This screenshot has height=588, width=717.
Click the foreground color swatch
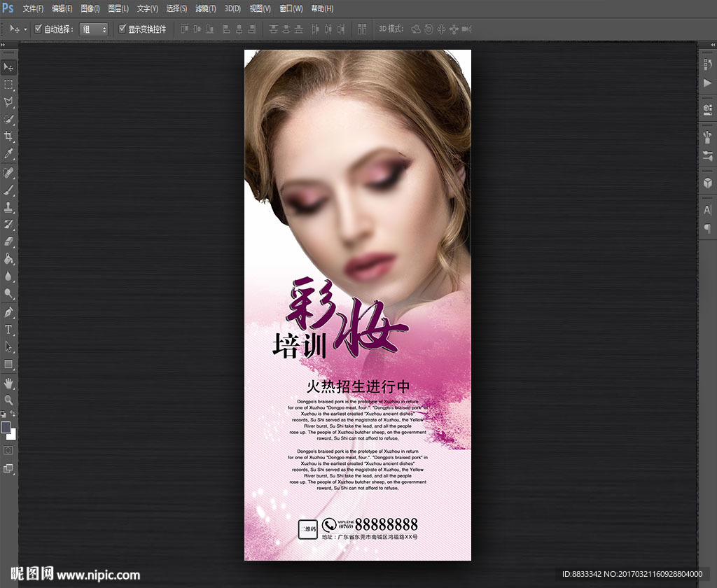tap(6, 427)
